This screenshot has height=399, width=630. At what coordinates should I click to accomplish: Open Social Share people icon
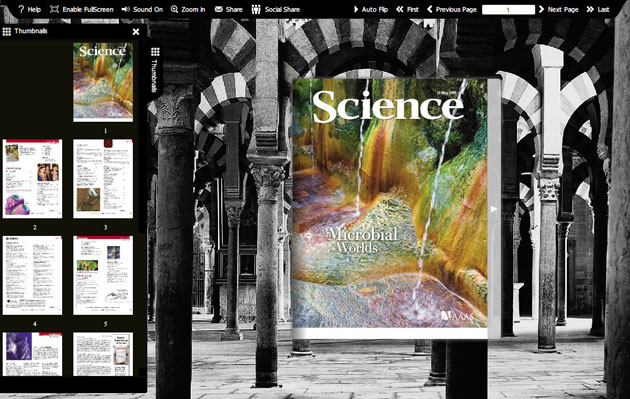(x=256, y=9)
